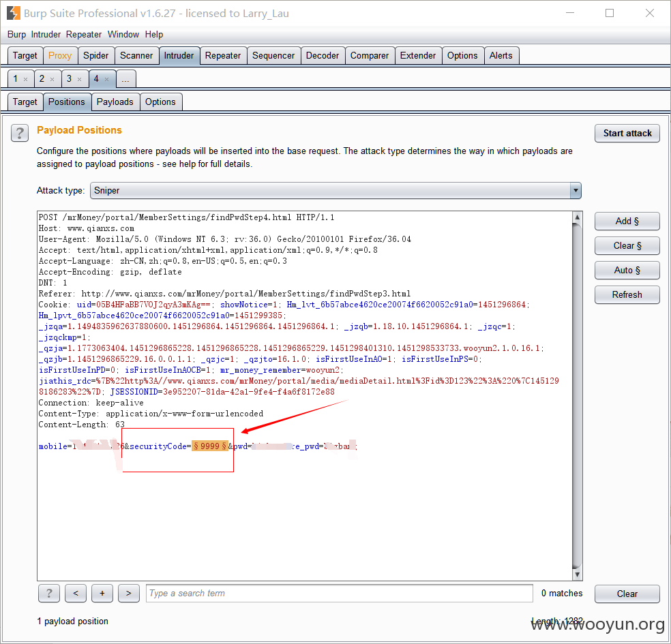Click the scroll-up arrow of the request editor
671x644 pixels.
tap(578, 217)
